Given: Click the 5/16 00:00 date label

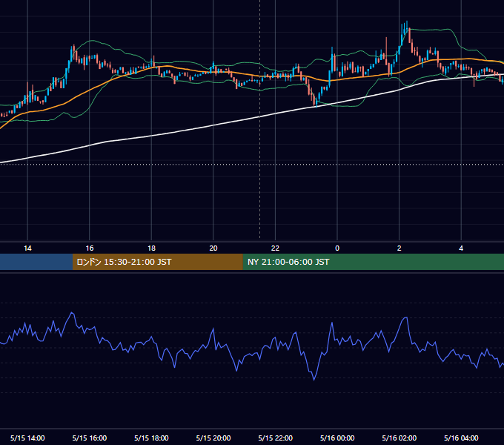Looking at the screenshot, I should (337, 438).
